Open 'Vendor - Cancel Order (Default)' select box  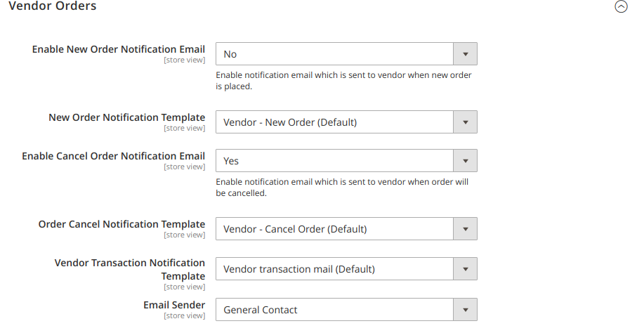pos(334,229)
